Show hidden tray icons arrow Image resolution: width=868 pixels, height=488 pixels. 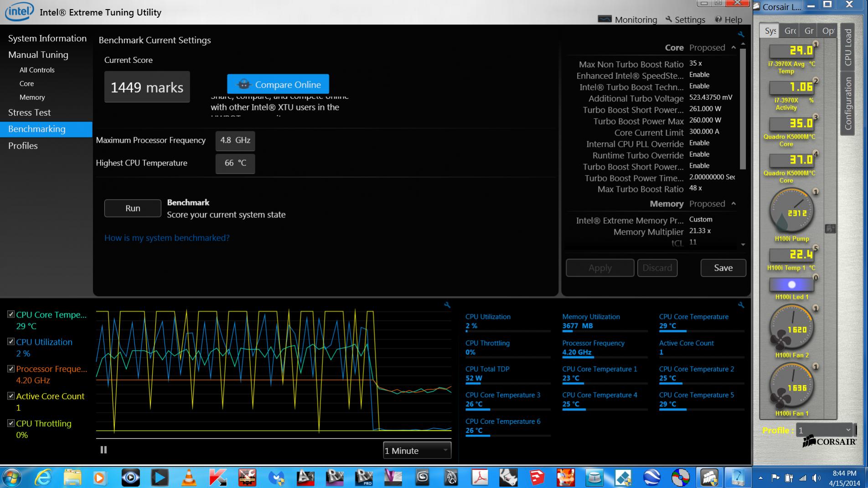pos(760,478)
